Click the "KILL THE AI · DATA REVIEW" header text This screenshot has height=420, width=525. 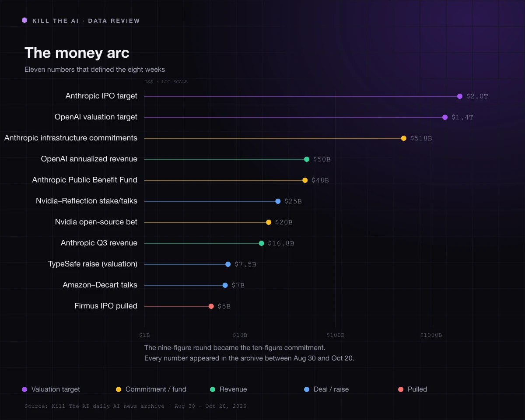click(x=86, y=21)
